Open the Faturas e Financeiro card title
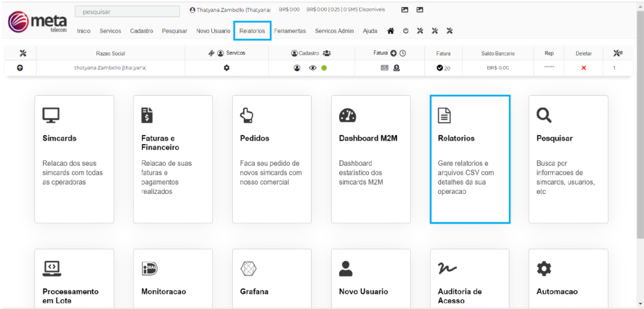The width and height of the screenshot is (644, 309). pyautogui.click(x=160, y=143)
